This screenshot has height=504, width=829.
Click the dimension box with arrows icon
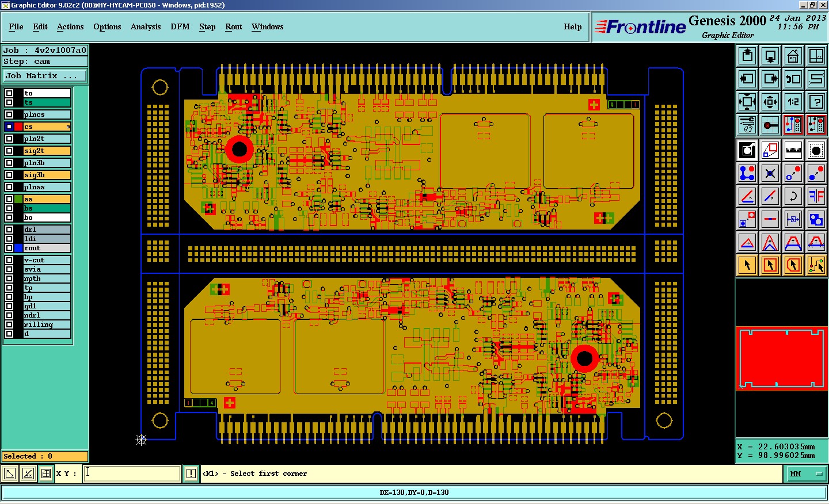[x=793, y=219]
